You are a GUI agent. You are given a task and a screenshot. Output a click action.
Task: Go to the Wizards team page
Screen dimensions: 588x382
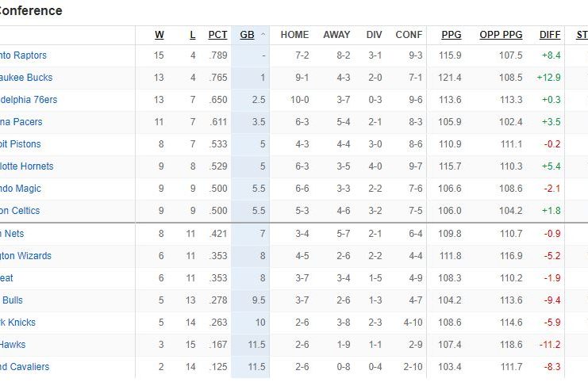coord(25,256)
